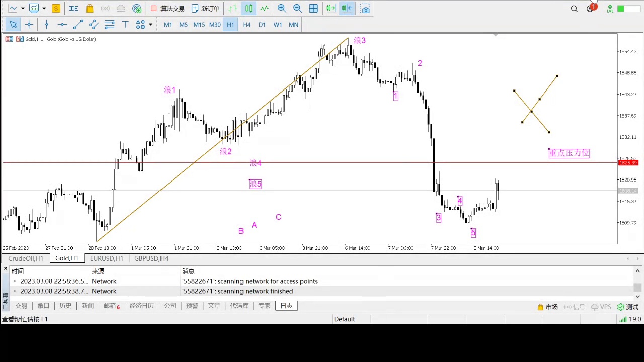The height and width of the screenshot is (362, 644).
Task: Click the green LVL level icon
Action: click(610, 8)
